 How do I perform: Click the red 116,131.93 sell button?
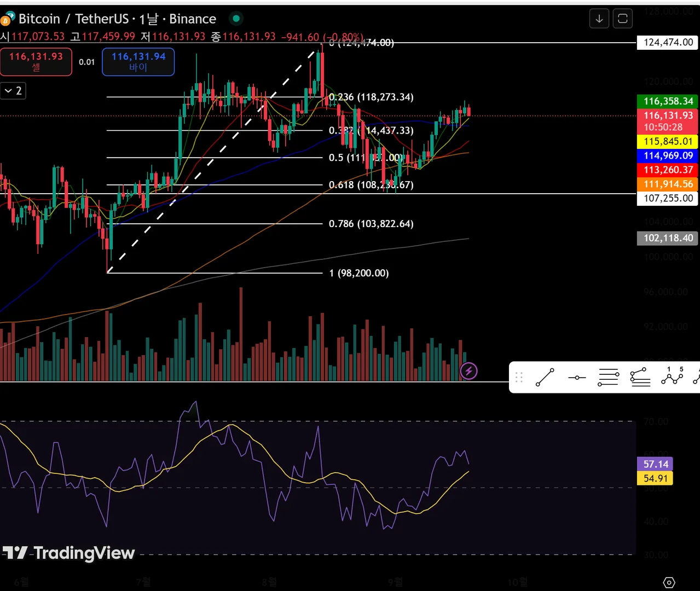[x=36, y=62]
